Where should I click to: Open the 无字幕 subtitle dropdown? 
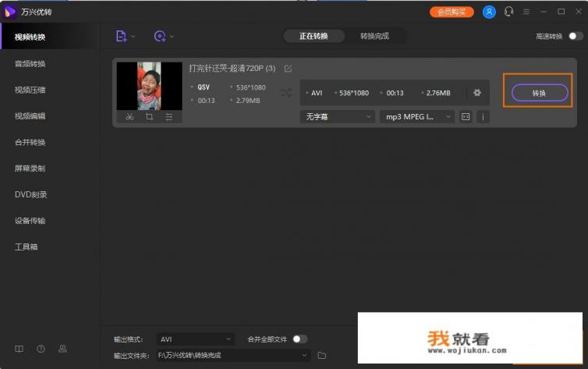(338, 116)
